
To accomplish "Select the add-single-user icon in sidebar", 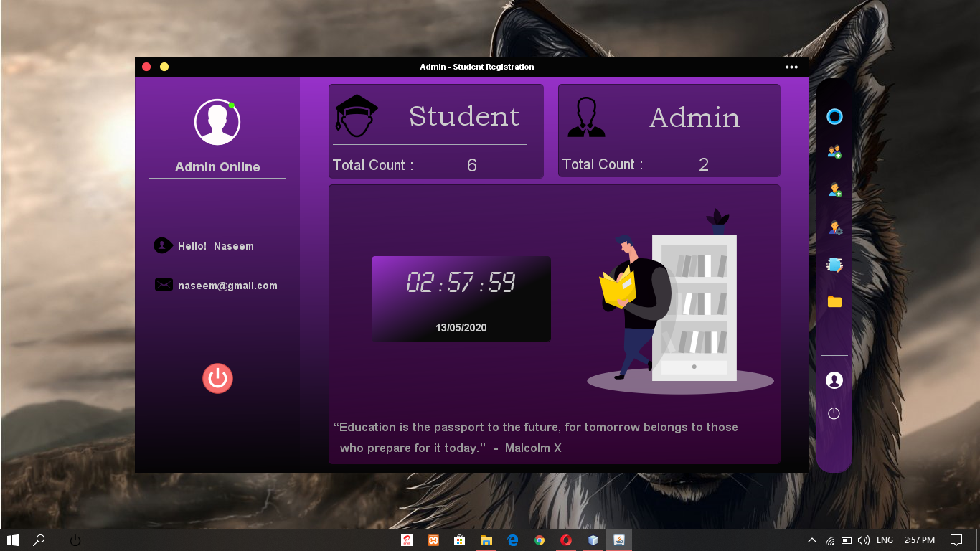I will 834,190.
